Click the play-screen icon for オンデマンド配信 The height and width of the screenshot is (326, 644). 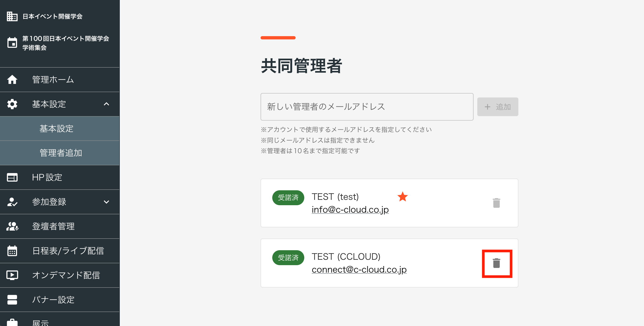(x=12, y=275)
